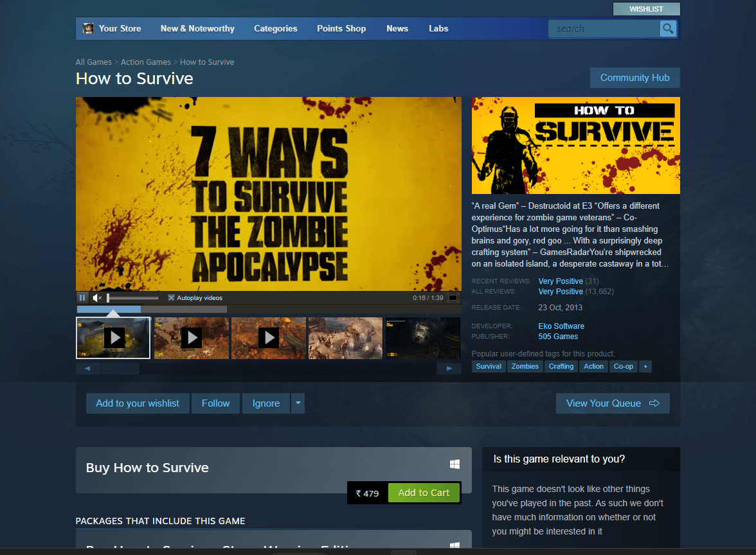
Task: Play the first trailer thumbnail
Action: [x=113, y=338]
